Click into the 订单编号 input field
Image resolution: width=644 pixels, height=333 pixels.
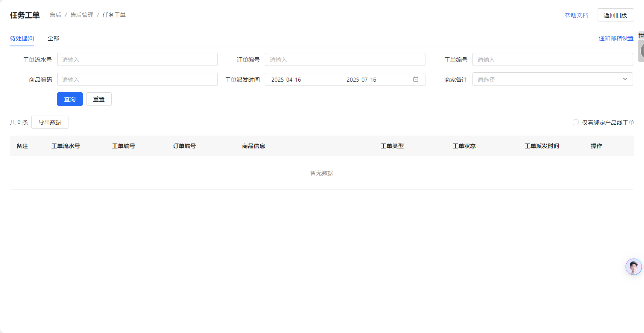tap(345, 60)
